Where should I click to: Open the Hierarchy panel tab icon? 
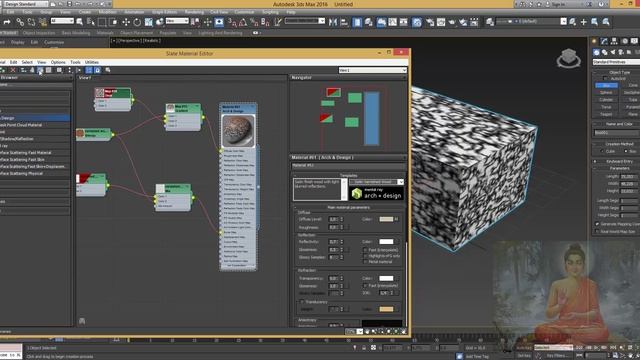(x=614, y=41)
